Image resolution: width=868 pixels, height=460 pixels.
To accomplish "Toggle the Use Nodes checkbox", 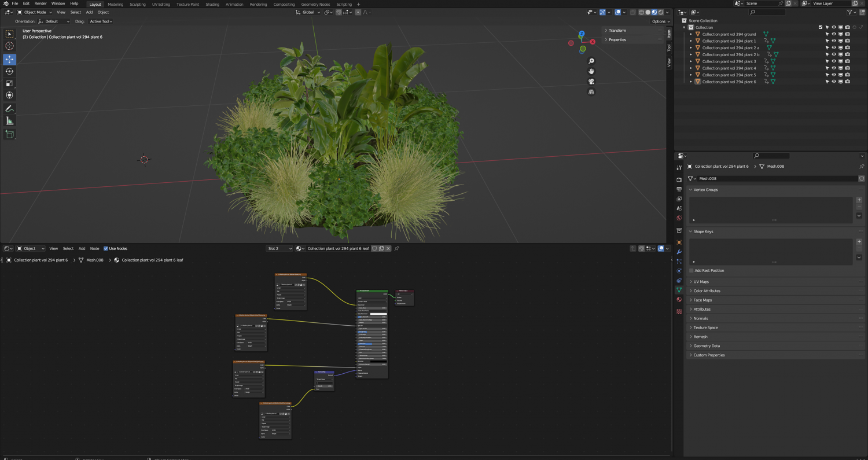I will pyautogui.click(x=105, y=249).
